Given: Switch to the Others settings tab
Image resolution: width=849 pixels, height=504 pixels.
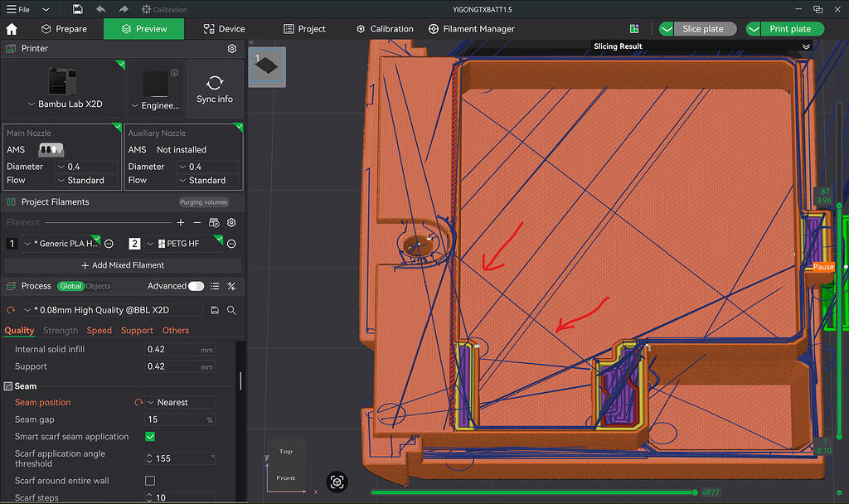Looking at the screenshot, I should (x=176, y=330).
